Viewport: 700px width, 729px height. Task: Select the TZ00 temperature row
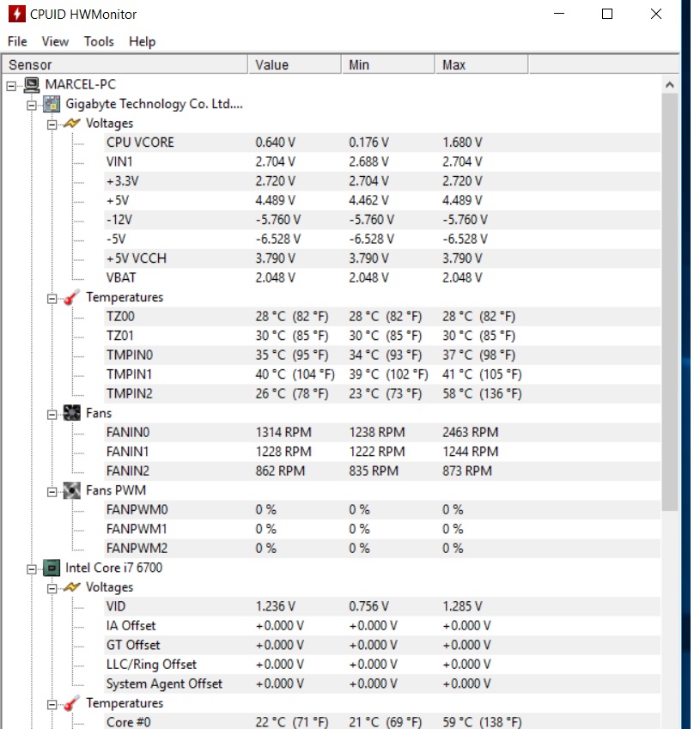tap(382, 317)
